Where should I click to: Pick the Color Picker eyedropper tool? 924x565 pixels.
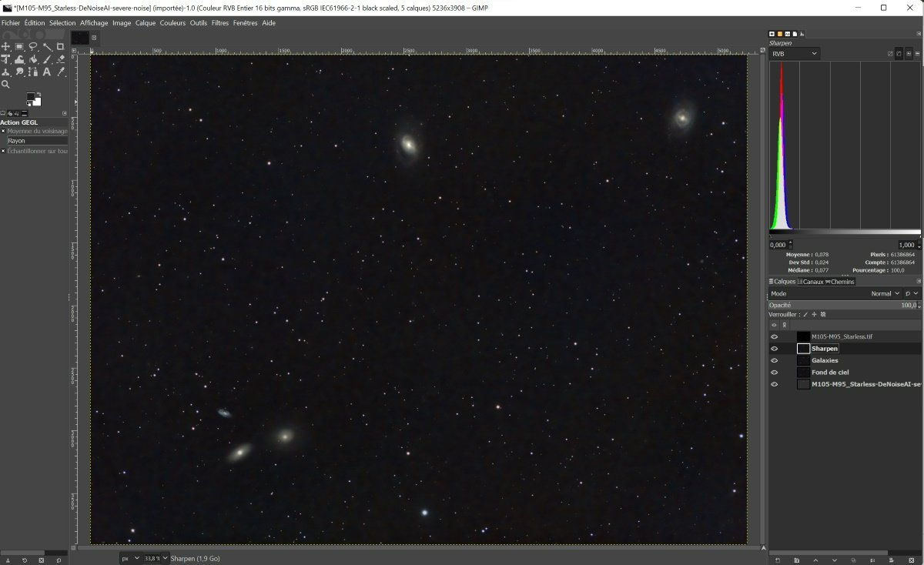click(x=60, y=72)
